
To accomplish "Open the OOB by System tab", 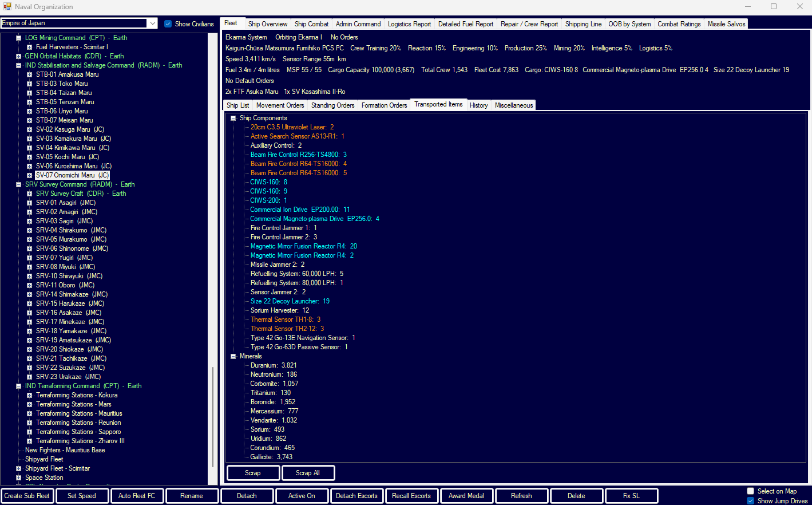I will pos(629,24).
